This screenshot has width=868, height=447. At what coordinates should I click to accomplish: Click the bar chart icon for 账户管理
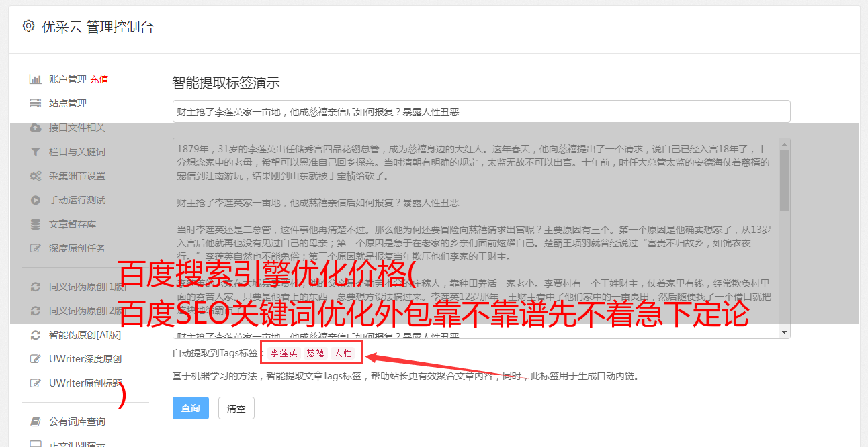[x=36, y=79]
